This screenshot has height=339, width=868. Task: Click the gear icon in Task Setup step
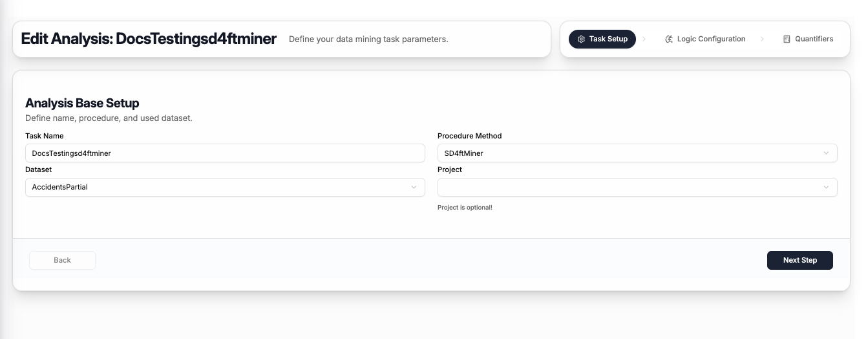point(581,39)
